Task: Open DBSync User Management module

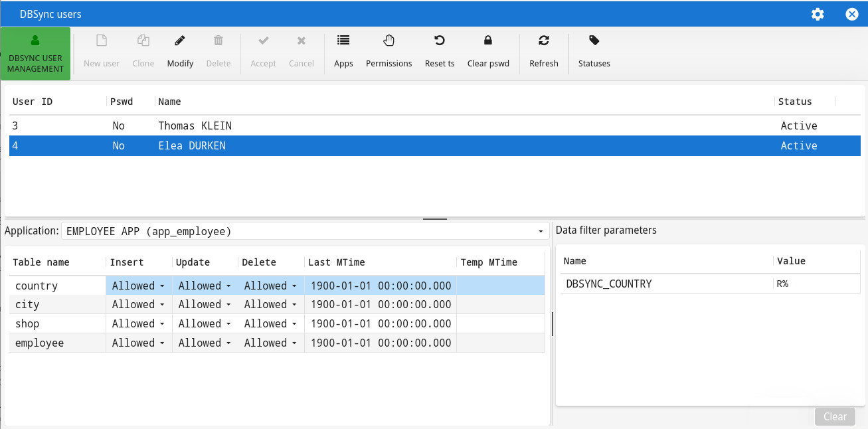Action: coord(36,54)
